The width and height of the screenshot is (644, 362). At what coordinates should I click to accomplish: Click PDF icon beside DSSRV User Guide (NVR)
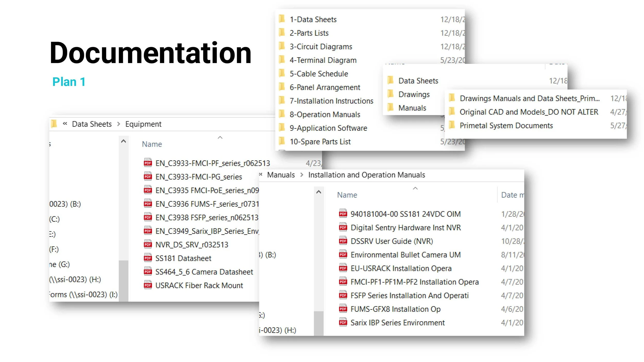click(343, 241)
